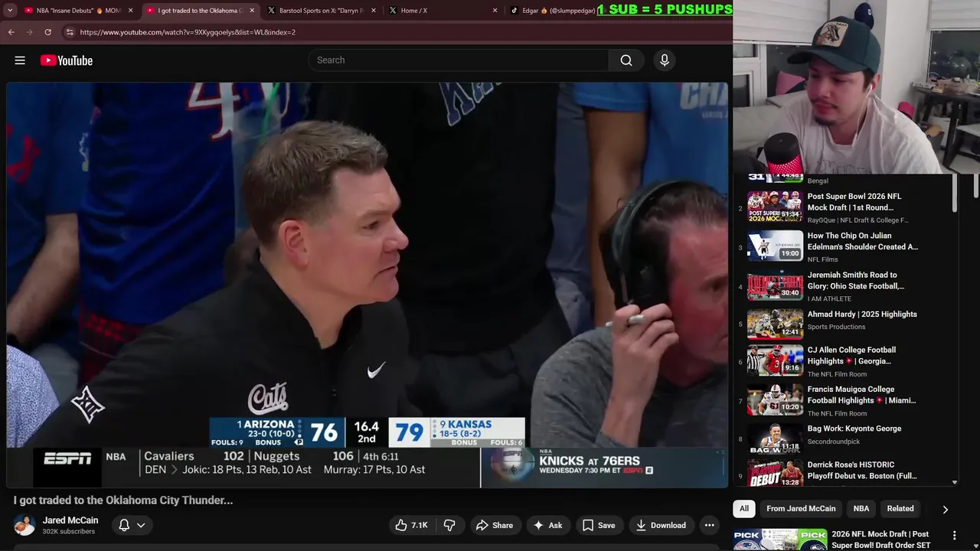The image size is (980, 551).
Task: Click title 'Ahmad Hardy | 2025 Highlights'
Action: [x=862, y=315]
